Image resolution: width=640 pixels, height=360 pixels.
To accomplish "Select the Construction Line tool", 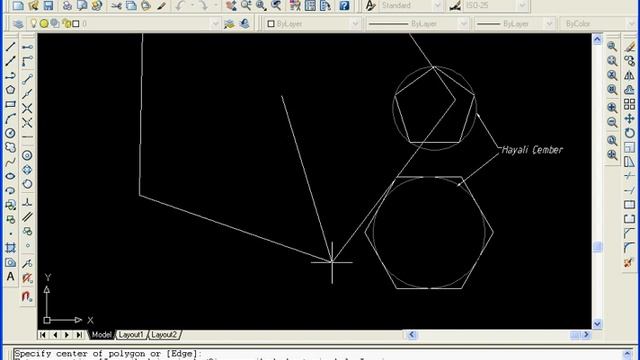I will tap(11, 61).
